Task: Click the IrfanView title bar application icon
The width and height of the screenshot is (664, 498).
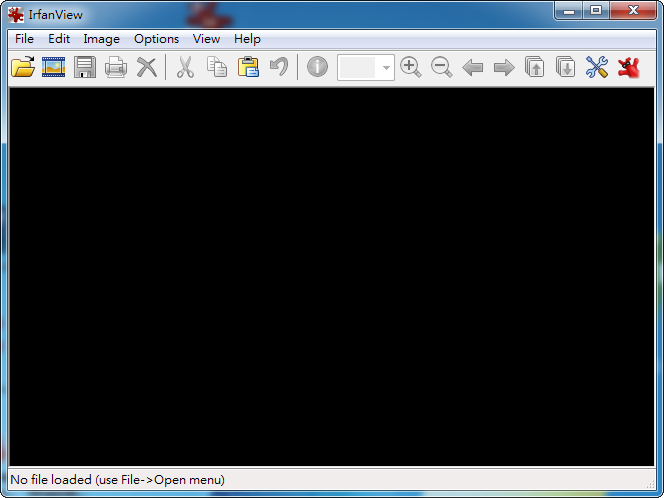Action: pyautogui.click(x=16, y=15)
